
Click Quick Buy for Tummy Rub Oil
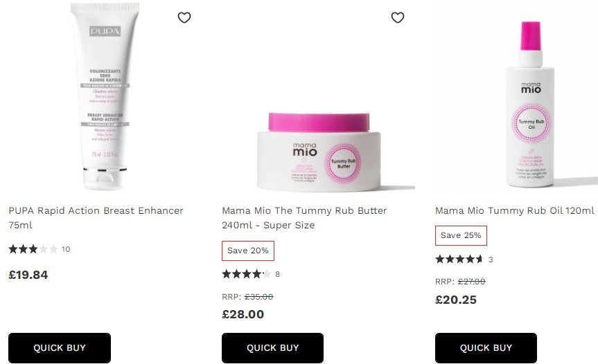(x=486, y=347)
